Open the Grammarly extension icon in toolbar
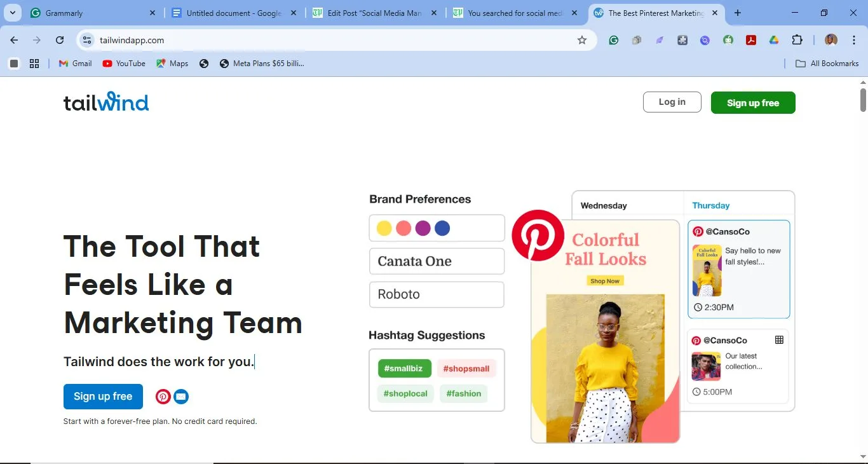The height and width of the screenshot is (464, 868). (614, 40)
